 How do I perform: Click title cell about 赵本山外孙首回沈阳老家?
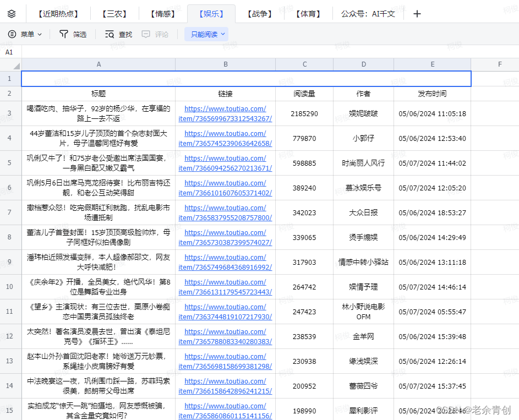click(x=99, y=361)
